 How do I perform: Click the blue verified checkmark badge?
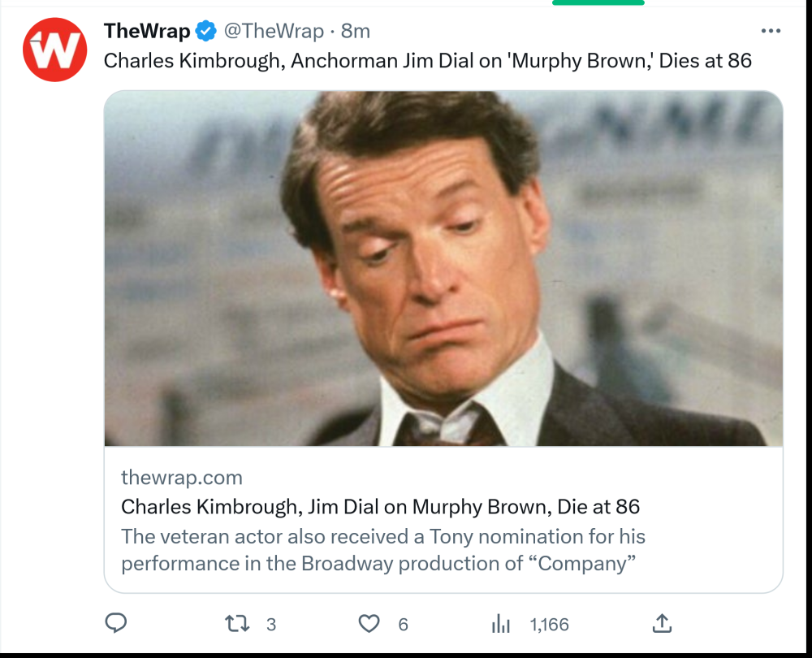206,32
